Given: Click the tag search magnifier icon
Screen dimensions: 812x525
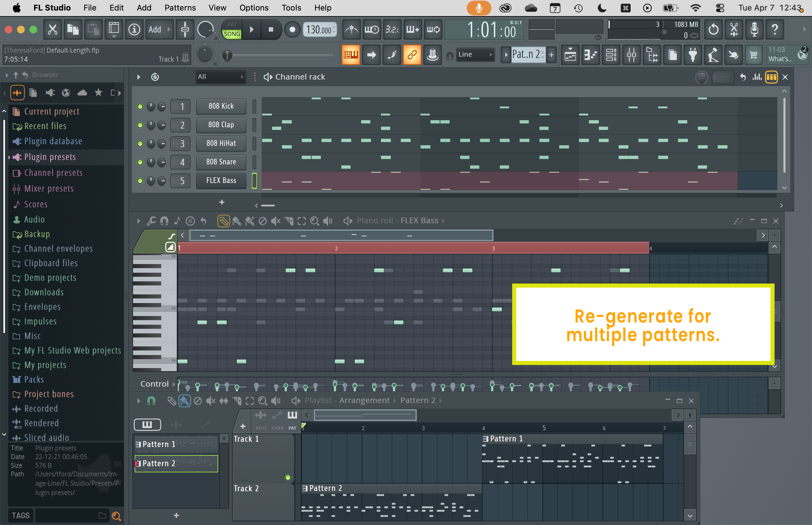Looking at the screenshot, I should (116, 516).
